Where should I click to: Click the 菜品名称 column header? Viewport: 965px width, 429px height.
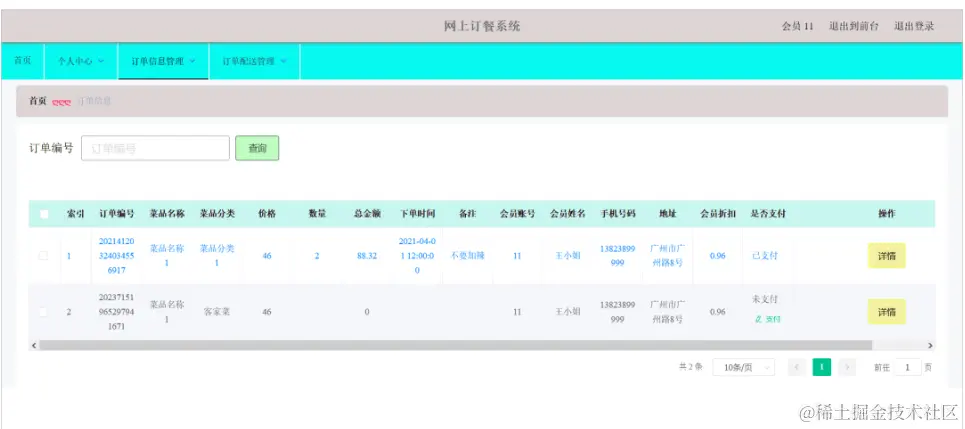167,214
